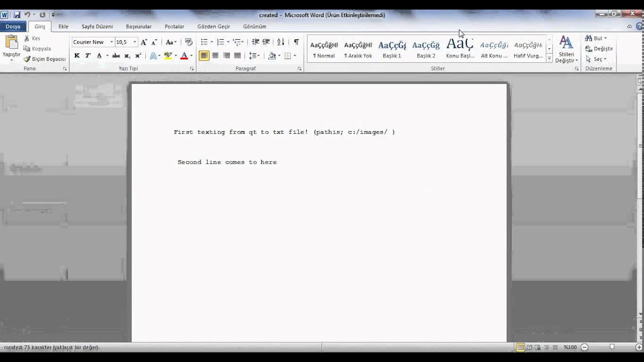644x362 pixels.
Task: Click the shading paint bucket icon
Action: (x=272, y=56)
